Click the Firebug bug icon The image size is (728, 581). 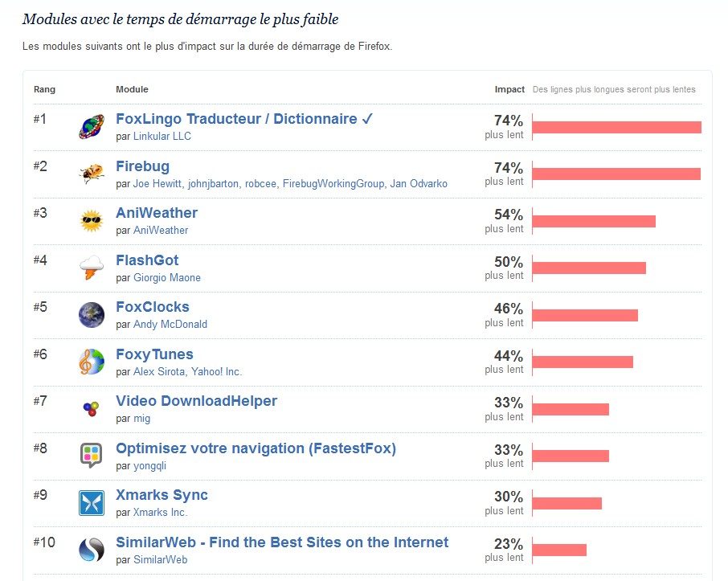[x=92, y=174]
